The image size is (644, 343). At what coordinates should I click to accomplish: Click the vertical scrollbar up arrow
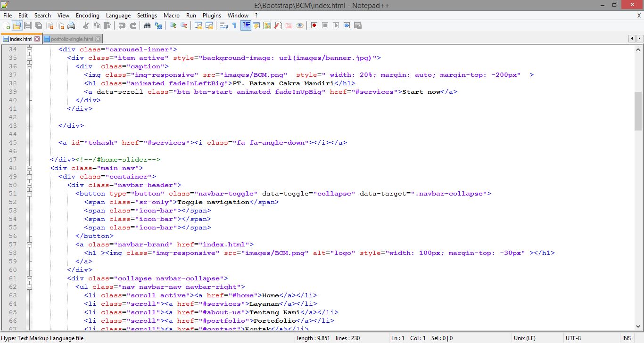click(638, 49)
